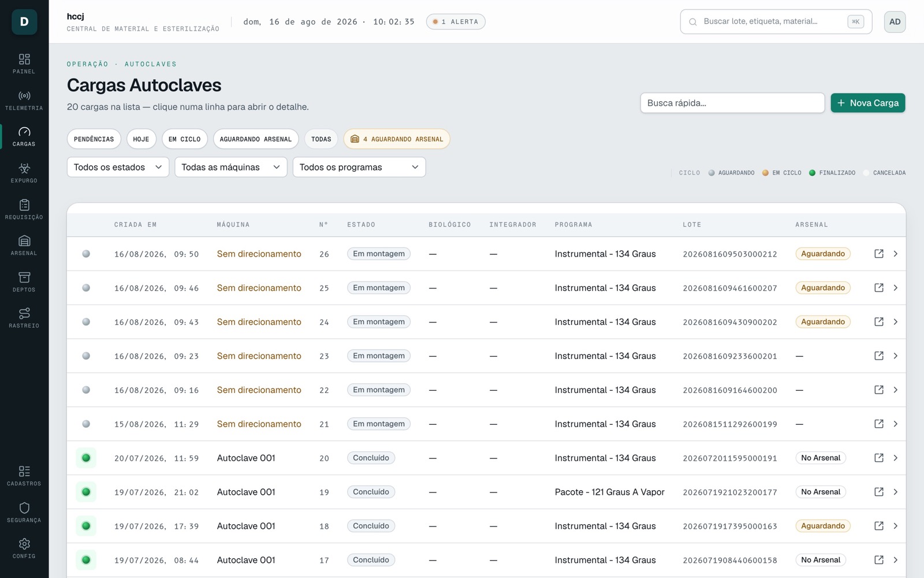Image resolution: width=924 pixels, height=578 pixels.
Task: Click Em montagem status of load 22
Action: point(379,390)
